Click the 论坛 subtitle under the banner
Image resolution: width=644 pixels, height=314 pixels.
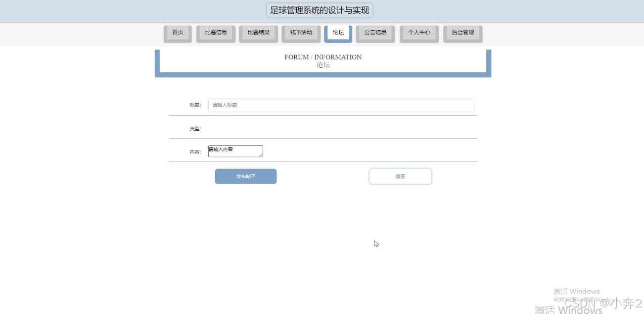pos(323,65)
